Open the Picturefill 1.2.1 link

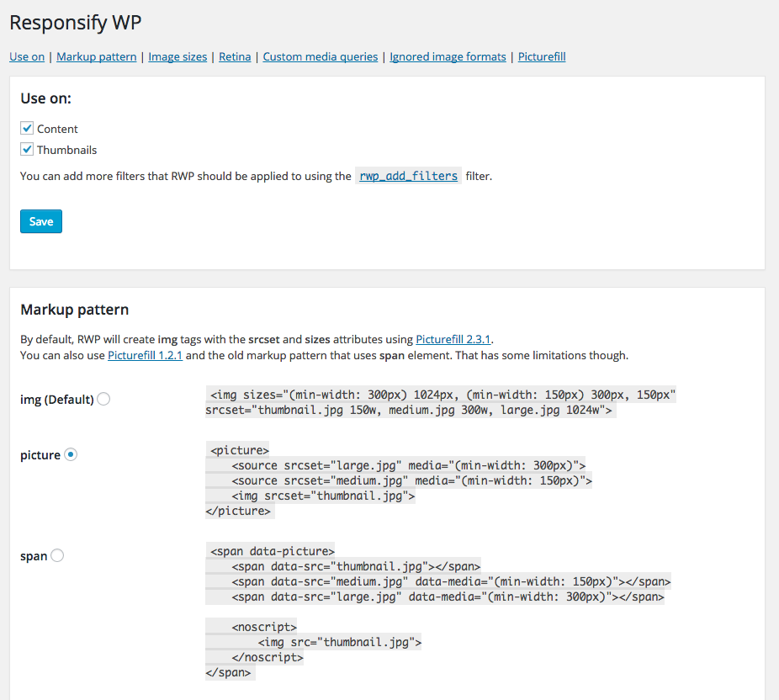[145, 355]
